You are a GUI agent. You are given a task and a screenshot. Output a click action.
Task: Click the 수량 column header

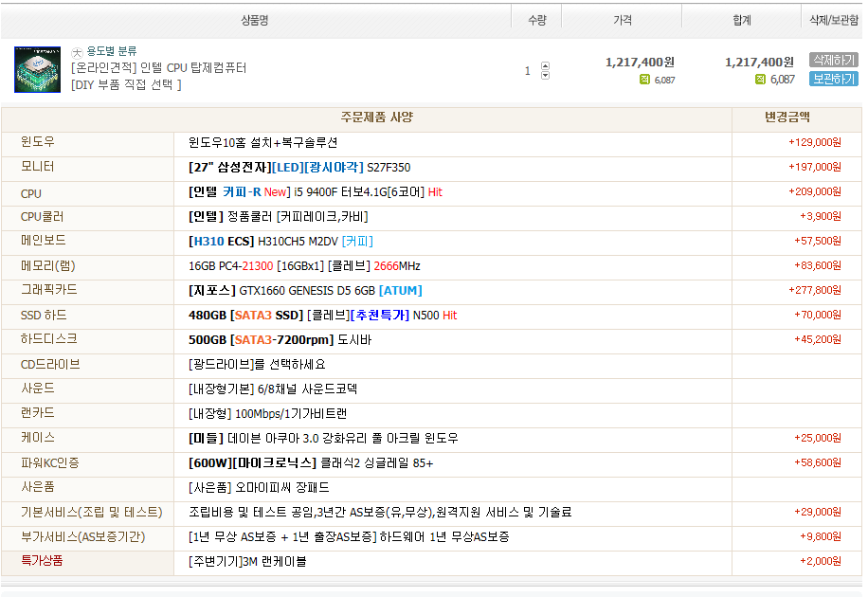537,21
